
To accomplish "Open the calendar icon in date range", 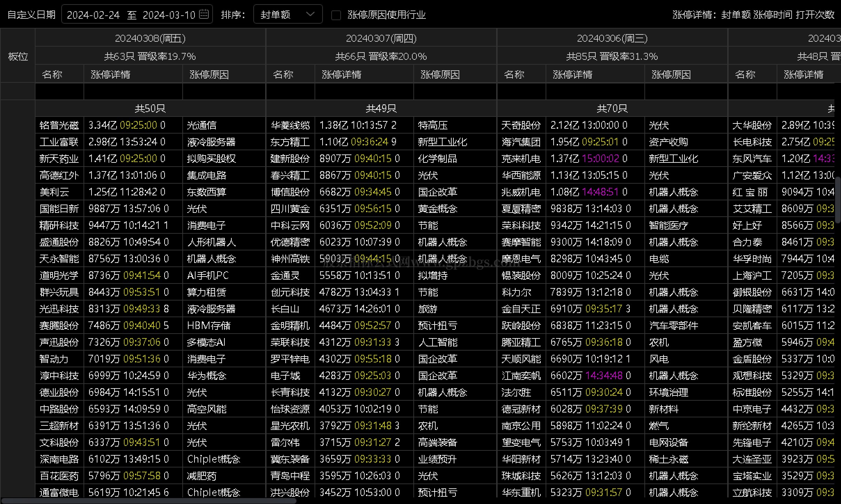I will (x=204, y=14).
